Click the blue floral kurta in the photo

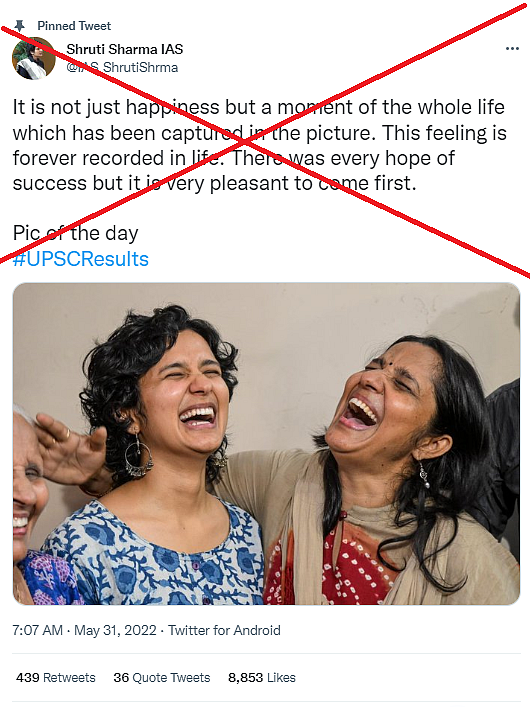pos(156,557)
